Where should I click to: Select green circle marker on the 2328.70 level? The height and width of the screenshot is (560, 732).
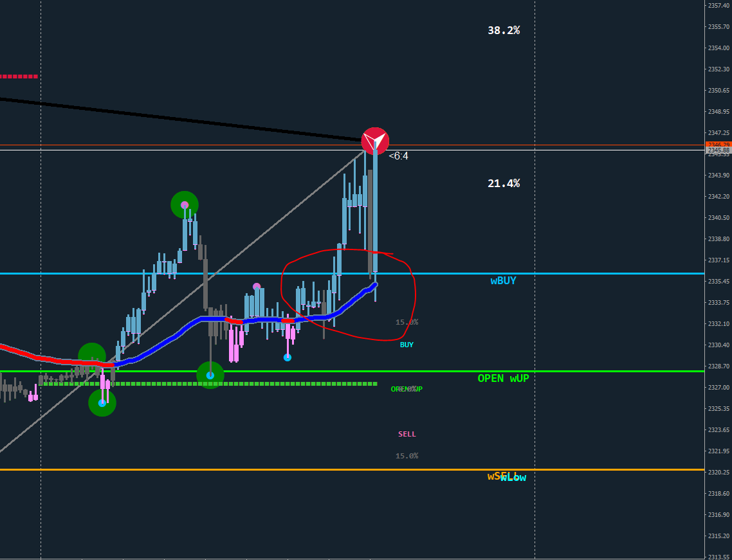point(210,375)
